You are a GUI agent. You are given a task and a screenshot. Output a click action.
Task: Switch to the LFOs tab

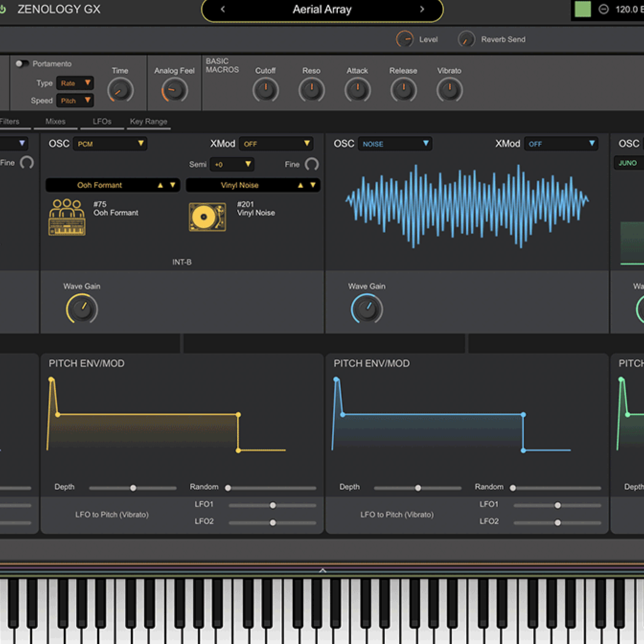[x=102, y=122]
